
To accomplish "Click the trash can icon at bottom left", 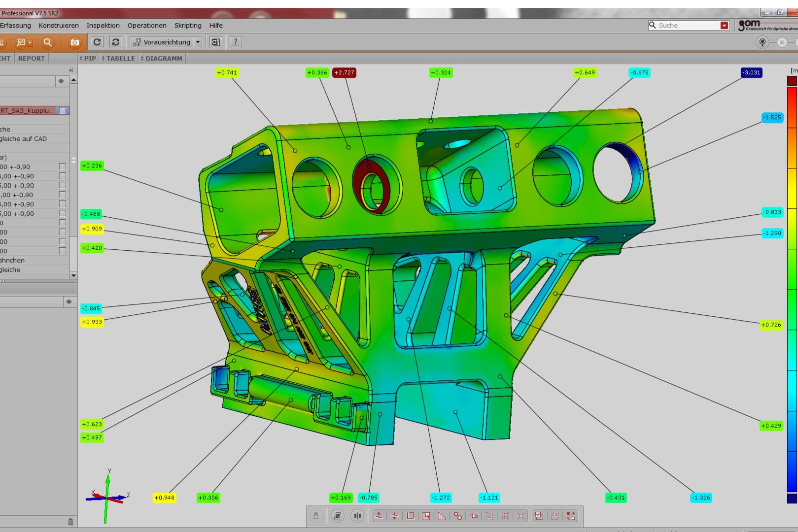I will point(70,522).
